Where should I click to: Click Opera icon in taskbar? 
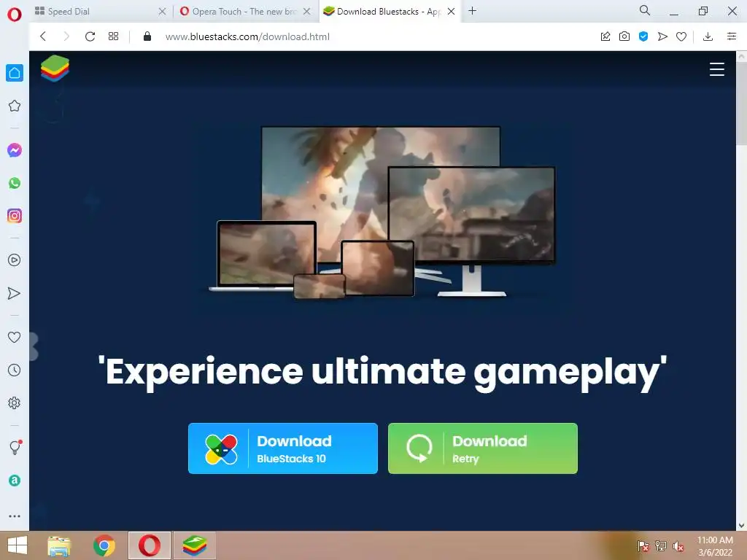pyautogui.click(x=149, y=545)
